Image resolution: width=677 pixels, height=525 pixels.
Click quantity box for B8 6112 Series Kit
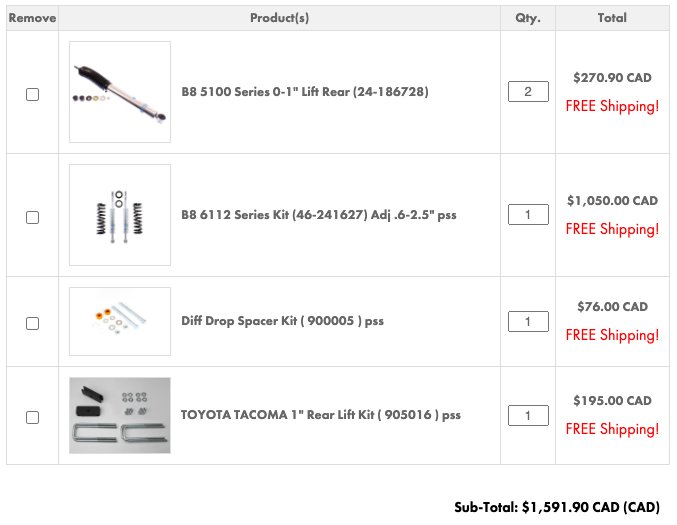(528, 215)
